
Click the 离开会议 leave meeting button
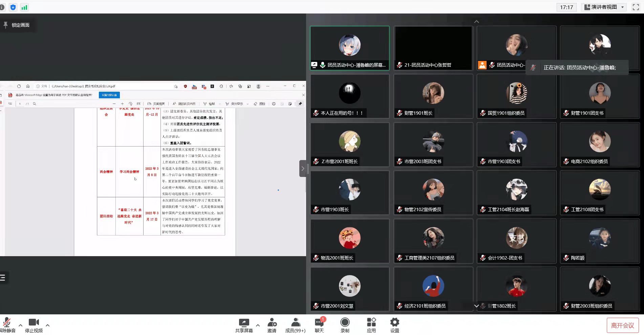[622, 325]
